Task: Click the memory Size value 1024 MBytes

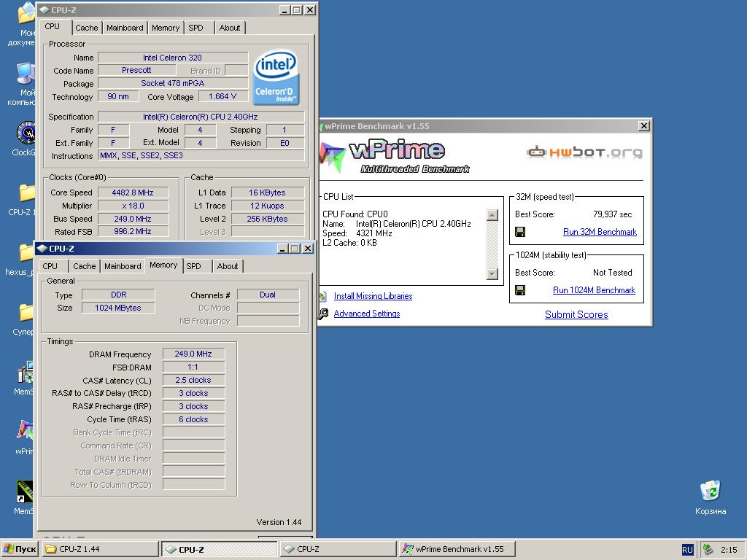Action: [118, 308]
